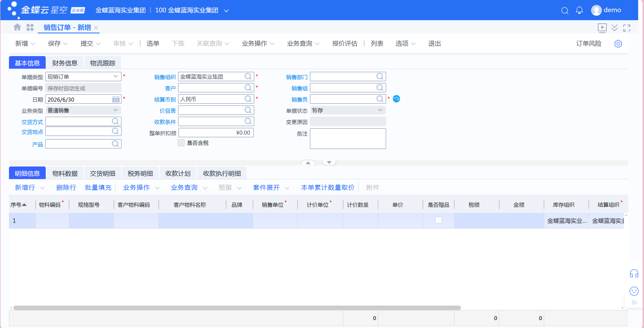Click the 本单累计数量取价 button
Image resolution: width=644 pixels, height=328 pixels.
pyautogui.click(x=328, y=187)
